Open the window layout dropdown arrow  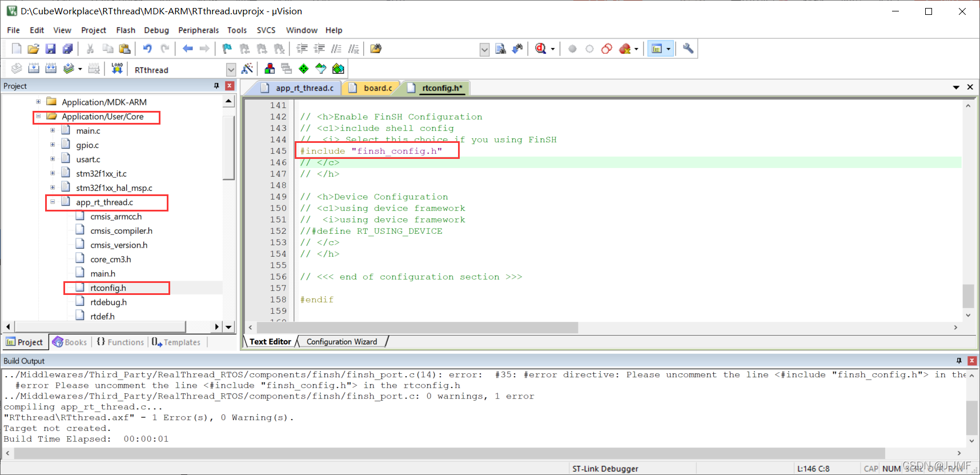(668, 49)
